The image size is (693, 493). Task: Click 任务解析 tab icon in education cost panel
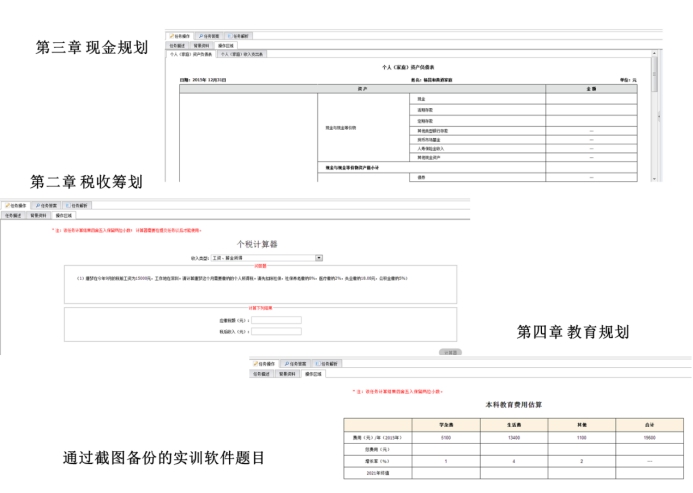click(318, 364)
